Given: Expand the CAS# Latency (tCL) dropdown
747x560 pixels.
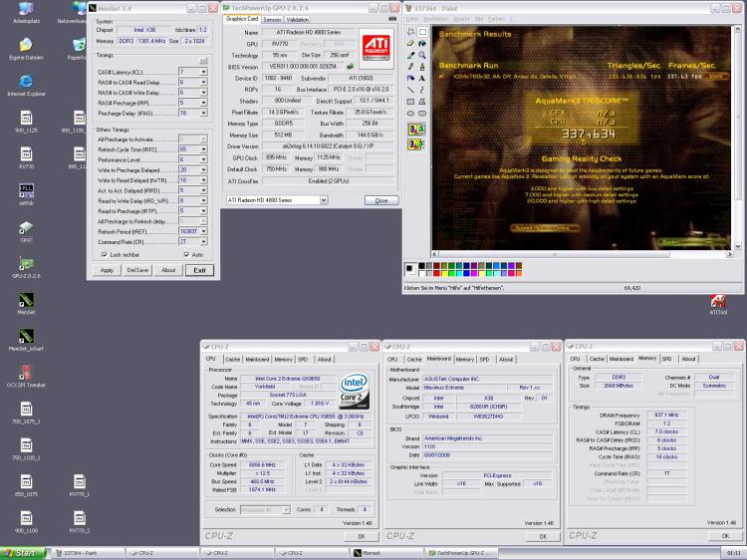Looking at the screenshot, I should click(x=205, y=73).
